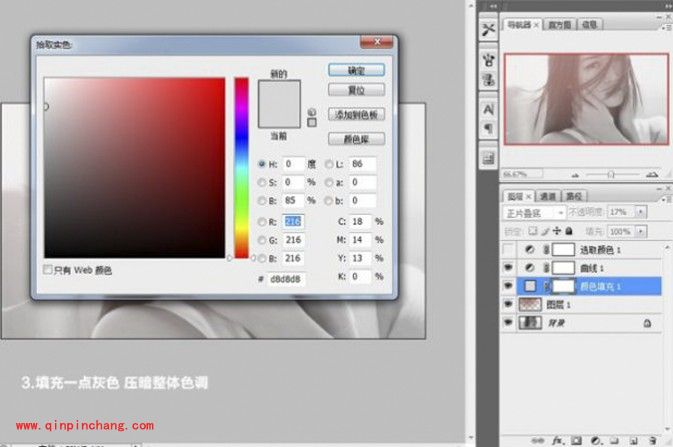Switch to the 通道 channels tab
Image resolution: width=673 pixels, height=447 pixels.
pyautogui.click(x=548, y=196)
